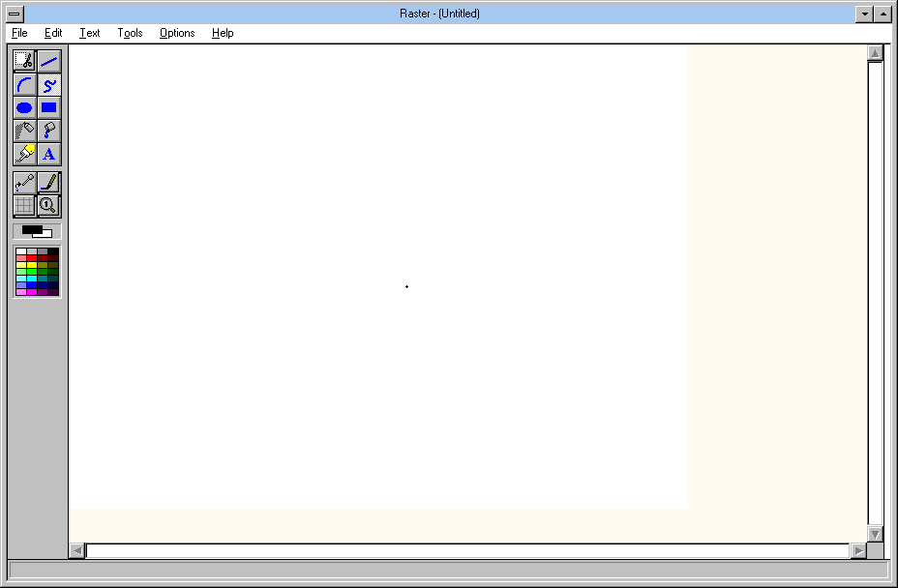Pick the light pink swatch in bottom row

click(21, 292)
